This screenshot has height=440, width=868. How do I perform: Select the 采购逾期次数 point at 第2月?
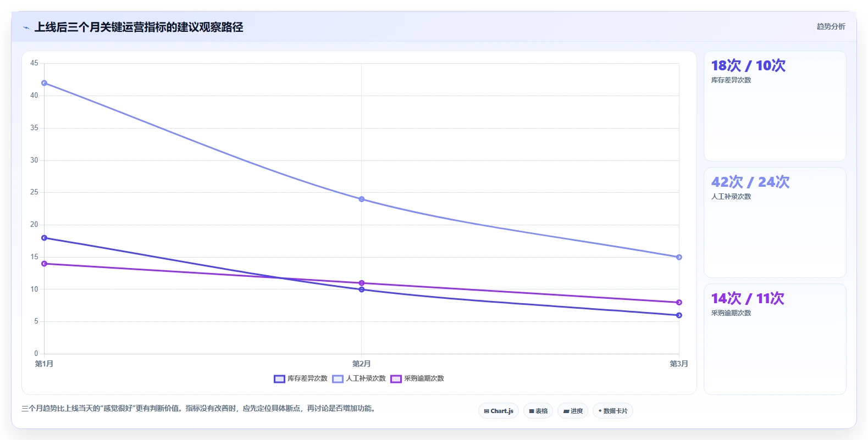362,283
